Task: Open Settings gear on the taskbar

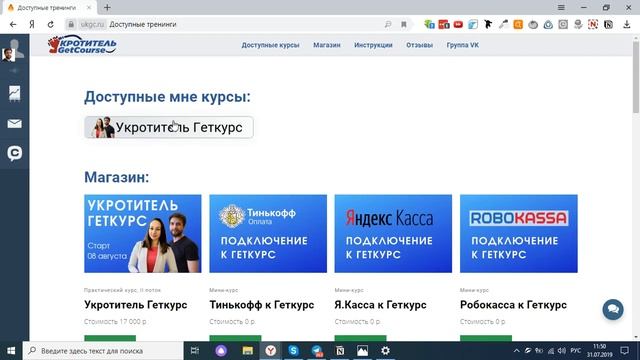Action: (385, 351)
